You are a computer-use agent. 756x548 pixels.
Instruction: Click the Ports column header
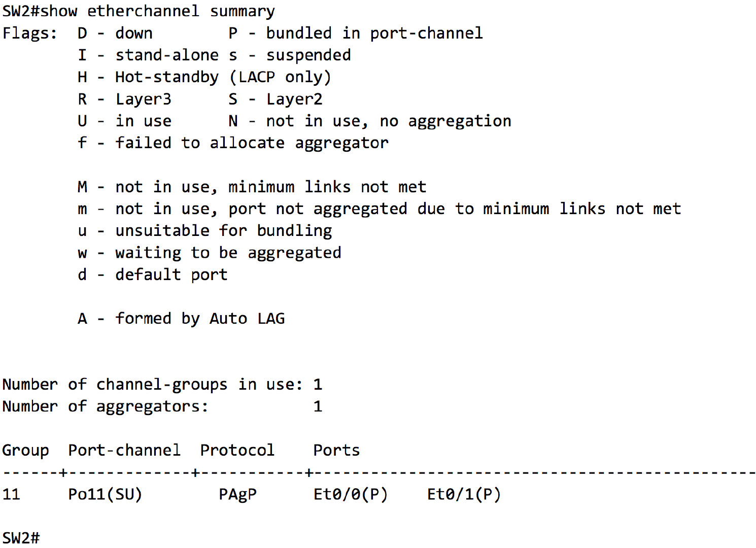336,451
